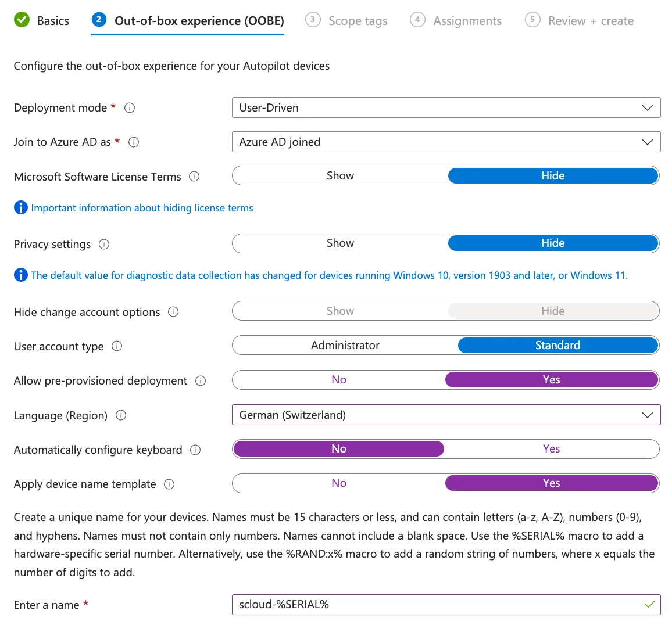Set Allow pre-provisioned deployment to No
Image resolution: width=672 pixels, height=632 pixels.
(x=339, y=380)
